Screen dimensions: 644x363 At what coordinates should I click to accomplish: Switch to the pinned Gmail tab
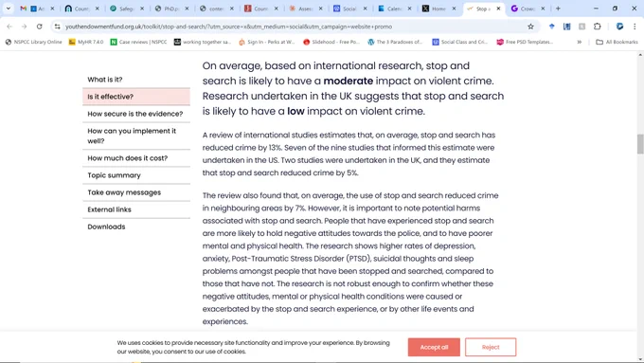[24, 9]
